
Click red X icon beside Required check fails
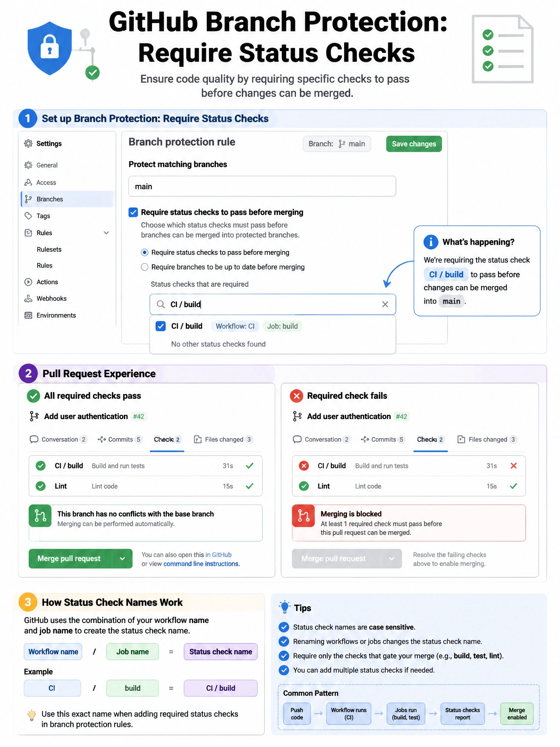[x=296, y=396]
